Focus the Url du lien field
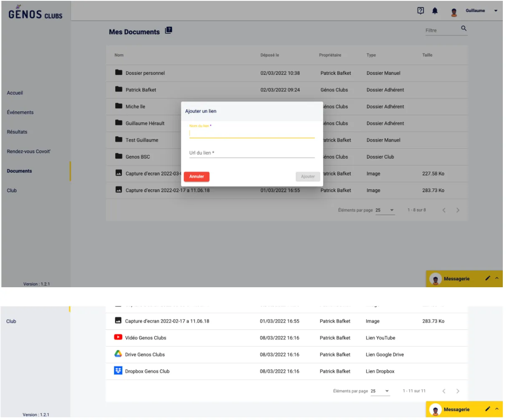This screenshot has height=420, width=507. tap(252, 153)
